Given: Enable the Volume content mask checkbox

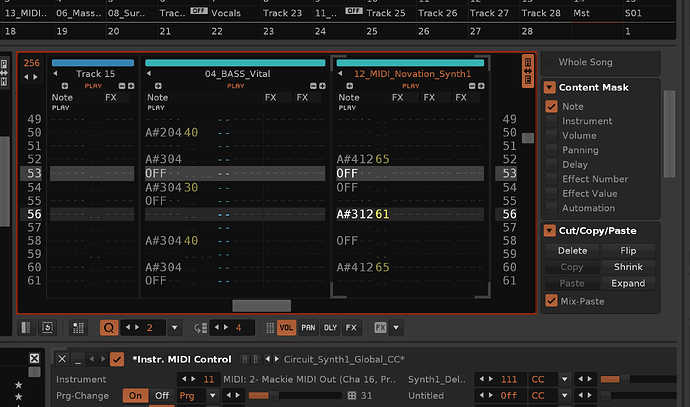Looking at the screenshot, I should (551, 136).
